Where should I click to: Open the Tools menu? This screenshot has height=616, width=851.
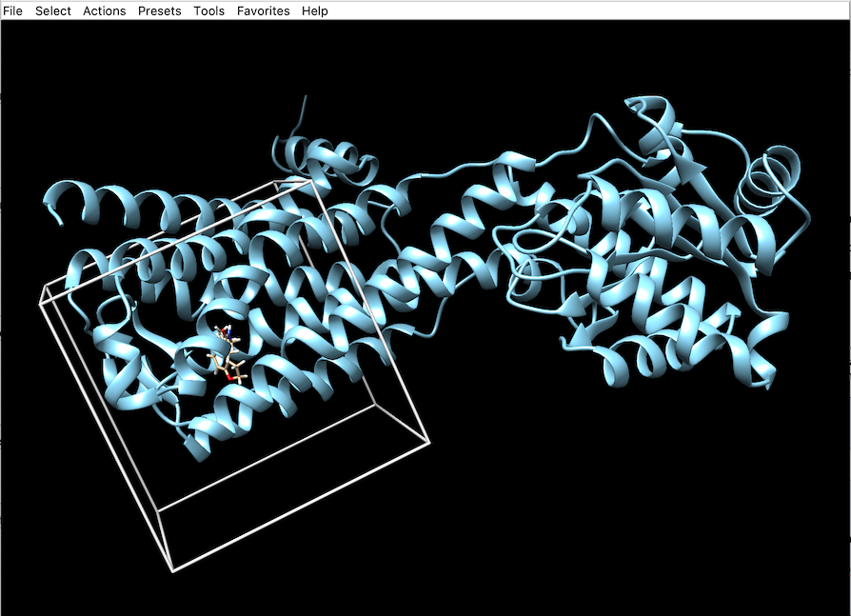point(209,10)
